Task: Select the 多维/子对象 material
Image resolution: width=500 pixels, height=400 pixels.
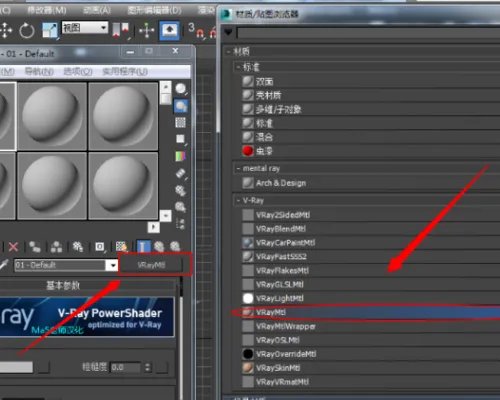Action: pyautogui.click(x=371, y=109)
